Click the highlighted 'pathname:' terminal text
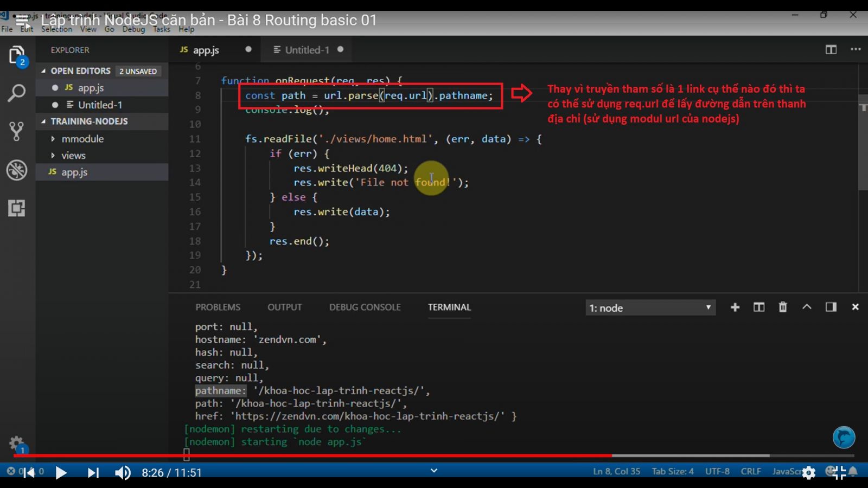 221,391
